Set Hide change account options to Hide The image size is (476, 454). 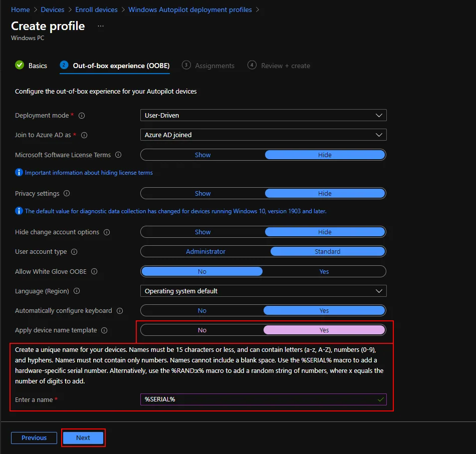click(325, 232)
